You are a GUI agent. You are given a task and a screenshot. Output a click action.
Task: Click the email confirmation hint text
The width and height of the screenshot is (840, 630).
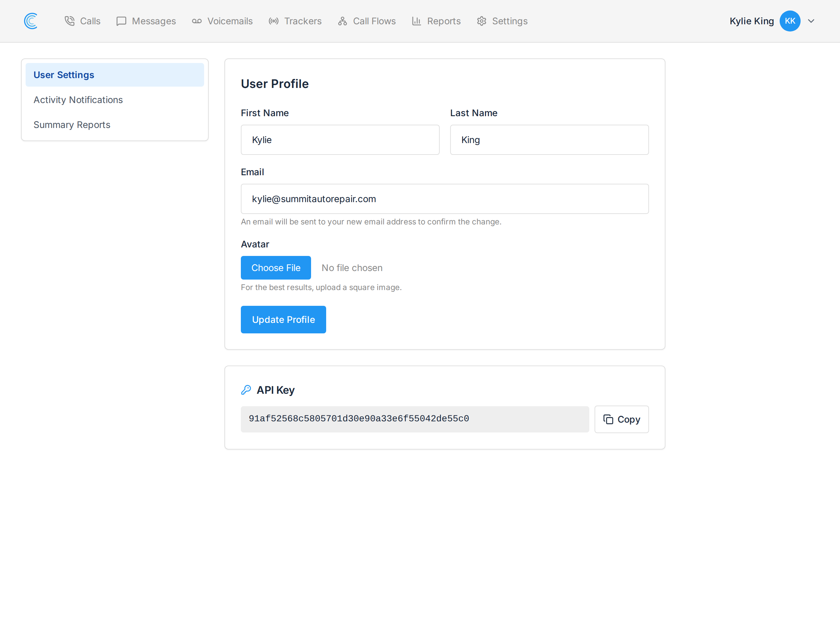371,222
